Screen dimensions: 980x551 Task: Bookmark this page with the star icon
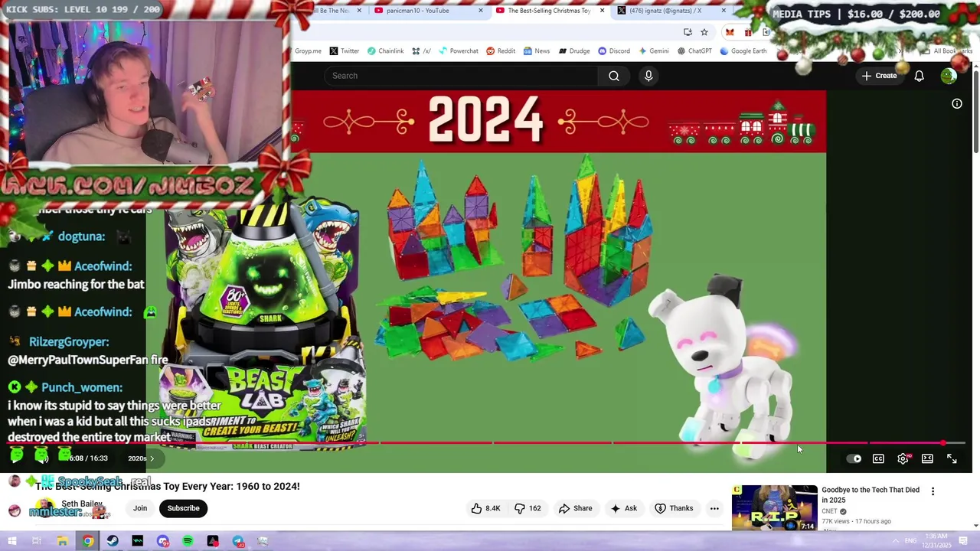[704, 32]
